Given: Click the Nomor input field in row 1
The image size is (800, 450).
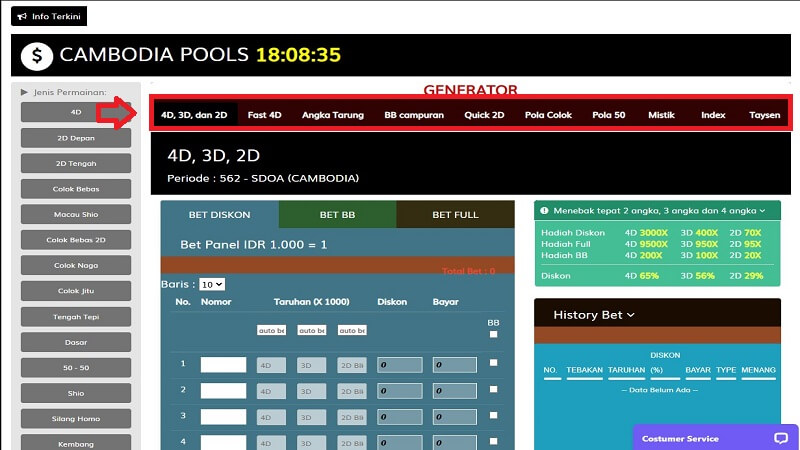Looking at the screenshot, I should [x=223, y=365].
